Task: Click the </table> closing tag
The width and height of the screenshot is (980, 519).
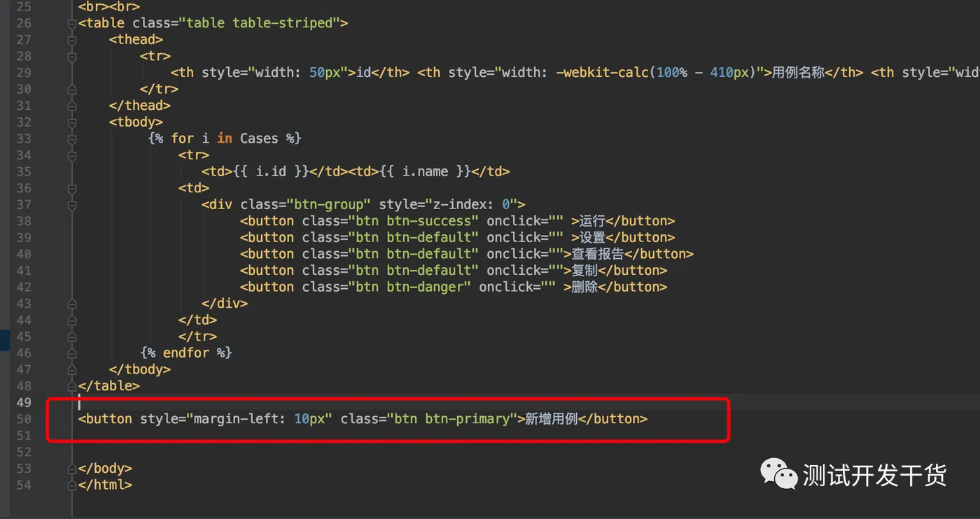Action: [109, 385]
